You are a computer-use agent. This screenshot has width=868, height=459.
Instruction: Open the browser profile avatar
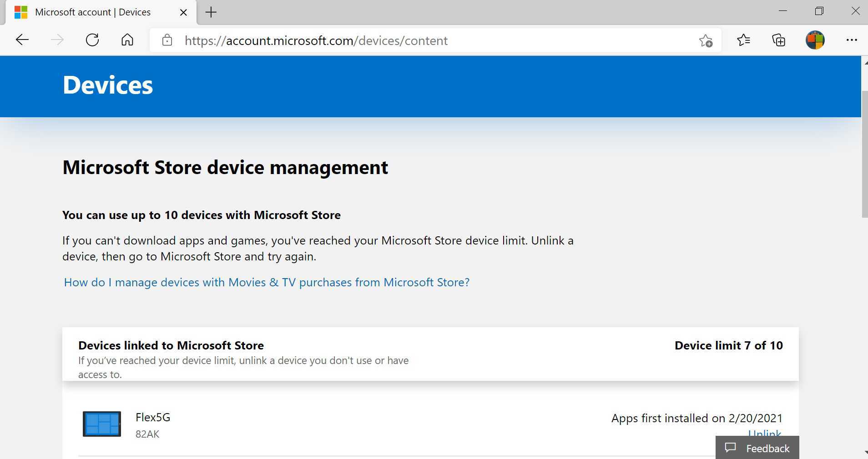pos(815,40)
